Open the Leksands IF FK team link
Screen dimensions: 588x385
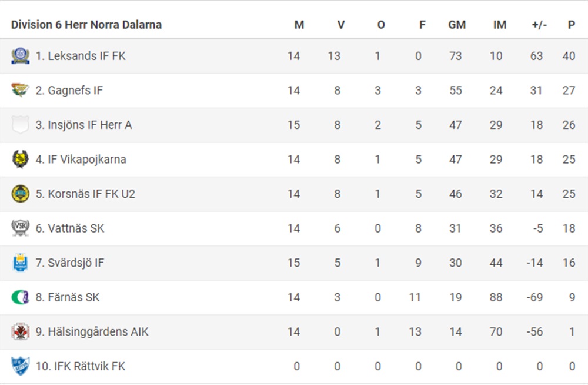point(81,56)
